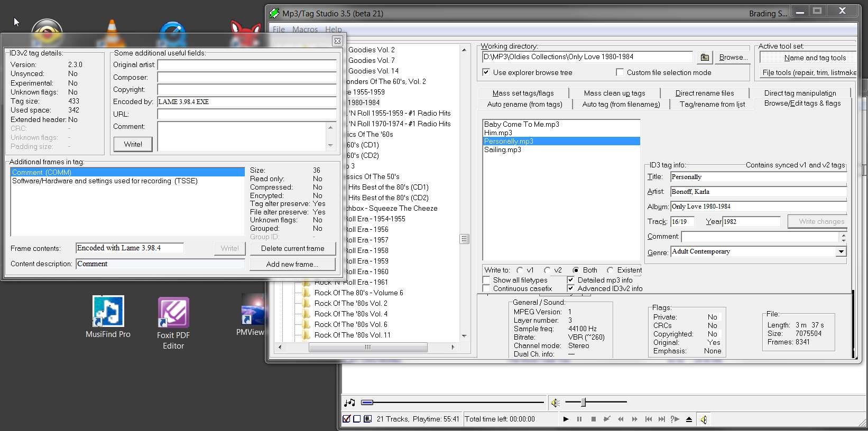Click the speaker icon left of the volume slider

pyautogui.click(x=555, y=402)
